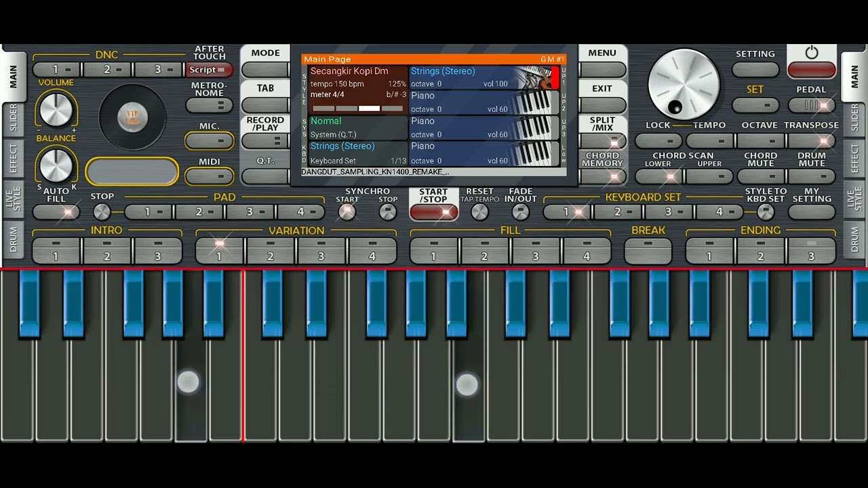868x488 pixels.
Task: Click the VIP round logo disc
Action: coord(133,117)
